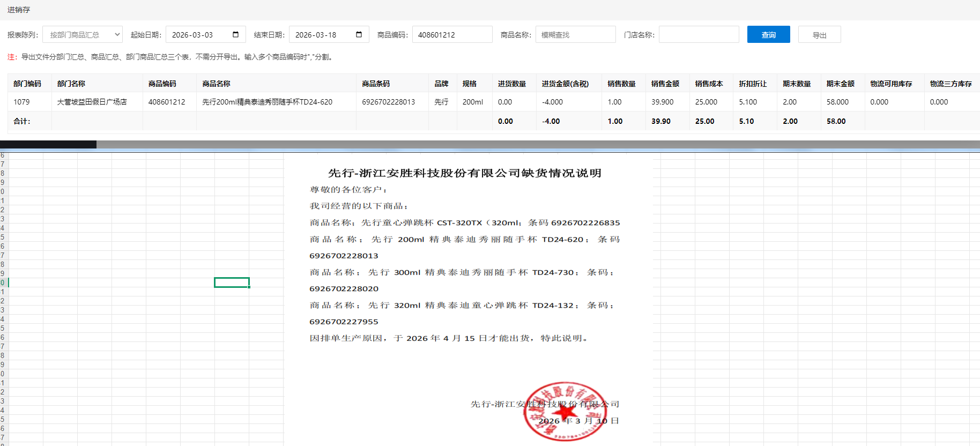Select the green-outlined spreadsheet cell
The image size is (980, 446).
point(232,283)
